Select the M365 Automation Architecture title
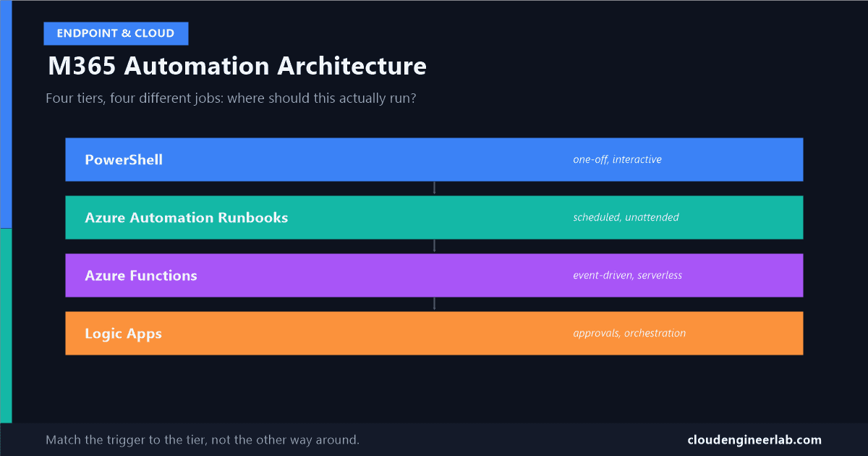868x456 pixels. coord(237,67)
